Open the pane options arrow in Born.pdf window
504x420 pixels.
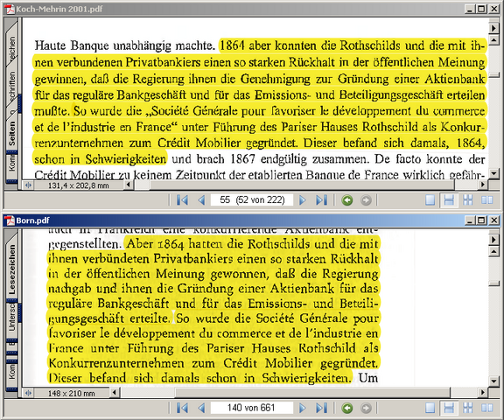493,240
